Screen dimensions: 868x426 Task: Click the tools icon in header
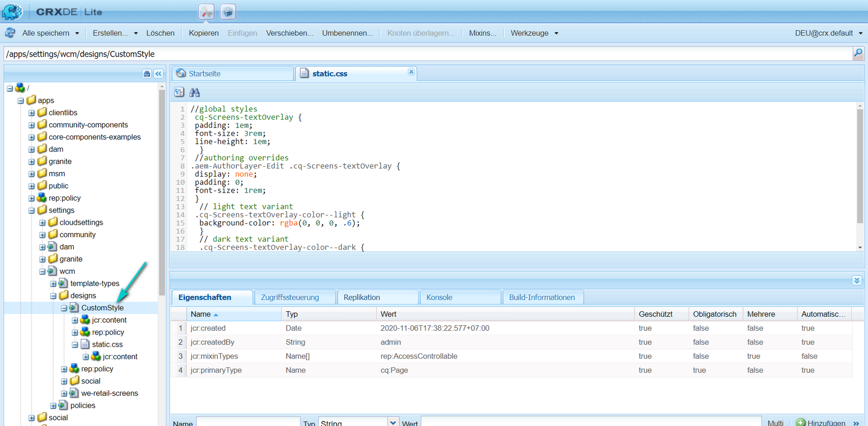point(206,12)
